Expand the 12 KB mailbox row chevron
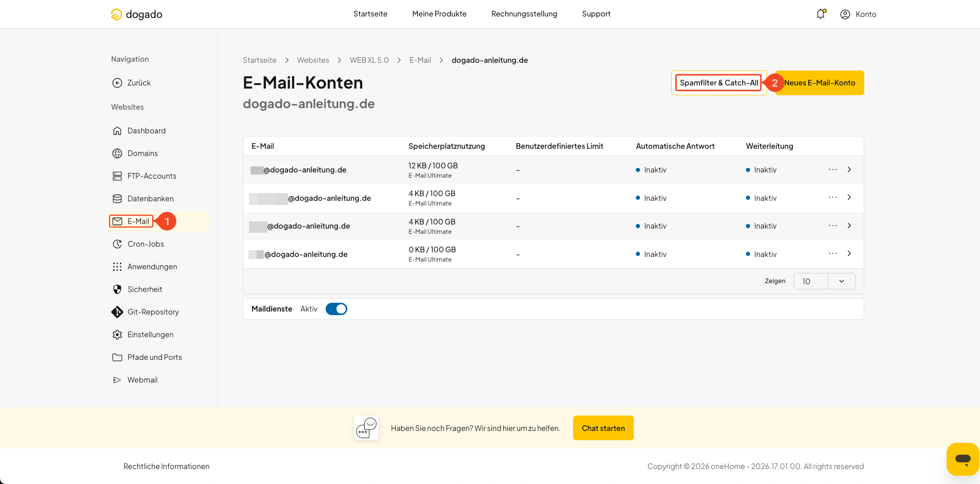Image resolution: width=980 pixels, height=484 pixels. pyautogui.click(x=849, y=169)
